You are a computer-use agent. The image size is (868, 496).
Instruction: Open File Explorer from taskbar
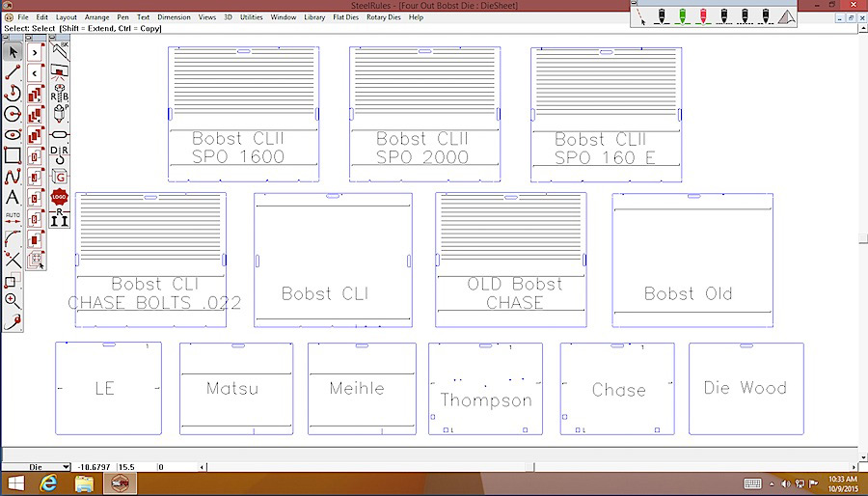(84, 483)
